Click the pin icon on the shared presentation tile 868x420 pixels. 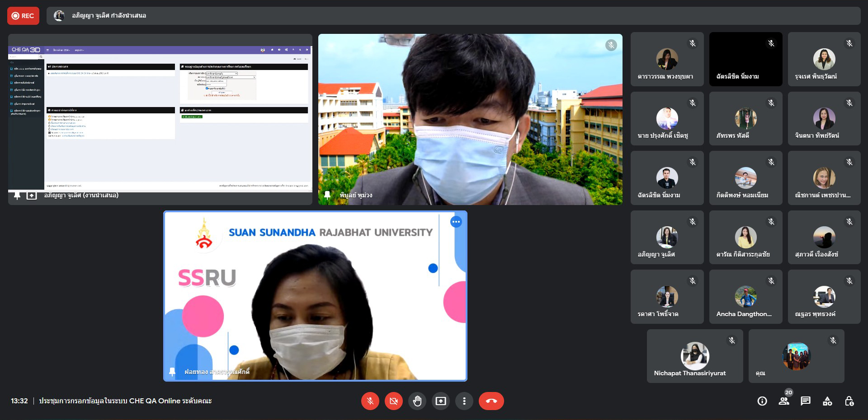tap(17, 196)
